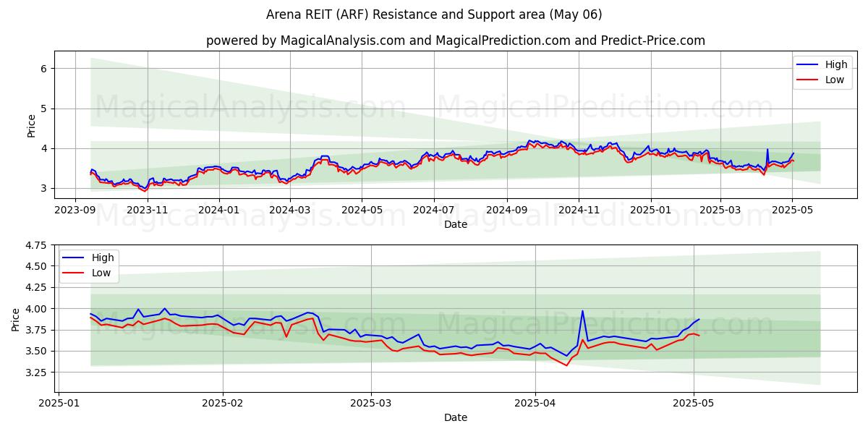
Task: Click the '2023-11' x-axis tick label
Action: [148, 210]
